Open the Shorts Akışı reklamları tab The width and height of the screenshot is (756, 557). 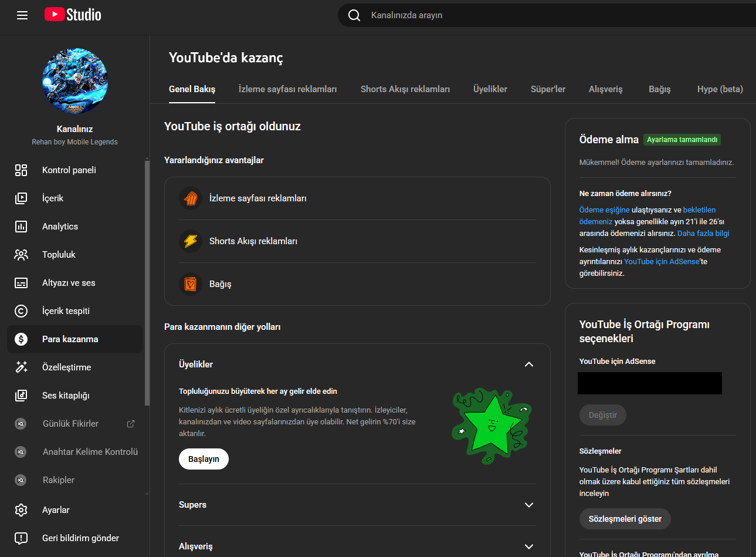(x=405, y=89)
